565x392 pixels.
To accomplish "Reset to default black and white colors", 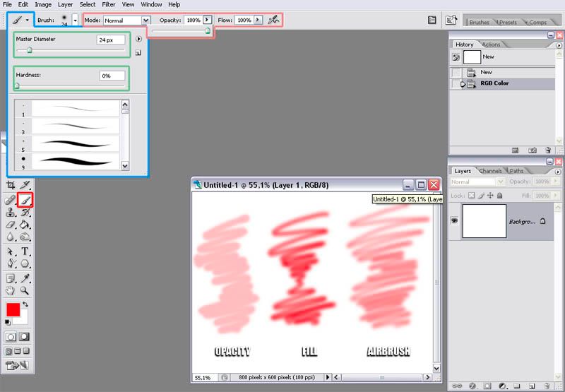I will (8, 322).
